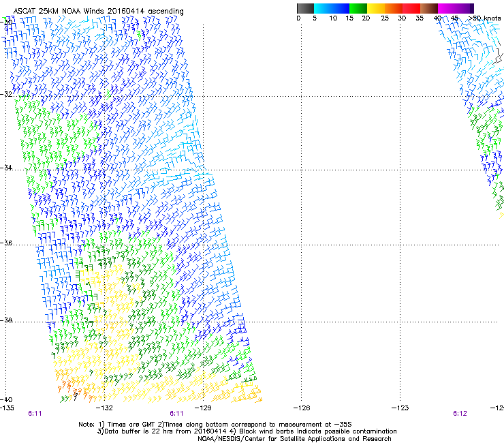Click the ASCAT 25KM NOAA Winds title
Screen dimensions: 504x443
[98, 11]
